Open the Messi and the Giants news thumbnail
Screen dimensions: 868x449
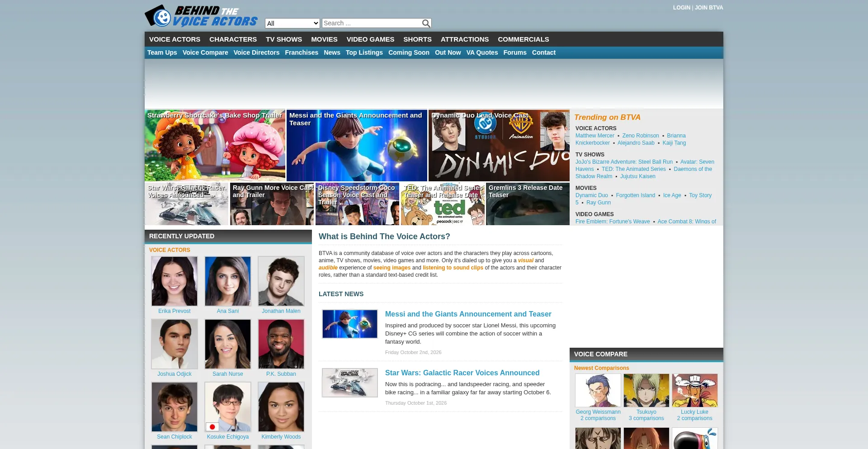point(350,324)
